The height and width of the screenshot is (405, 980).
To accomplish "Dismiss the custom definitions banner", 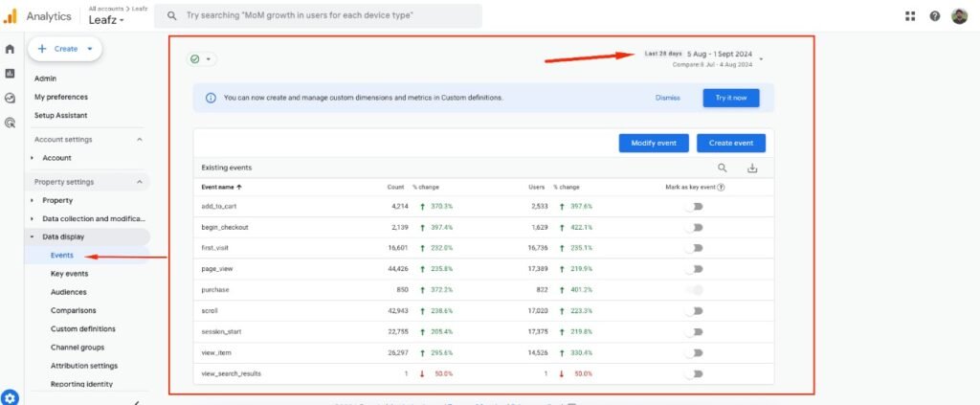I will [668, 98].
